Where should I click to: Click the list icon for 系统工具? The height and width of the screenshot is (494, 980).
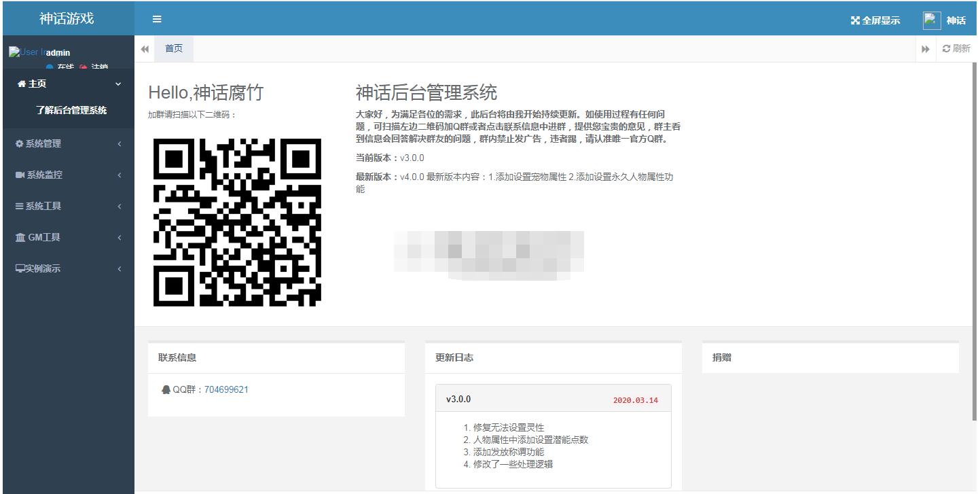[x=20, y=207]
